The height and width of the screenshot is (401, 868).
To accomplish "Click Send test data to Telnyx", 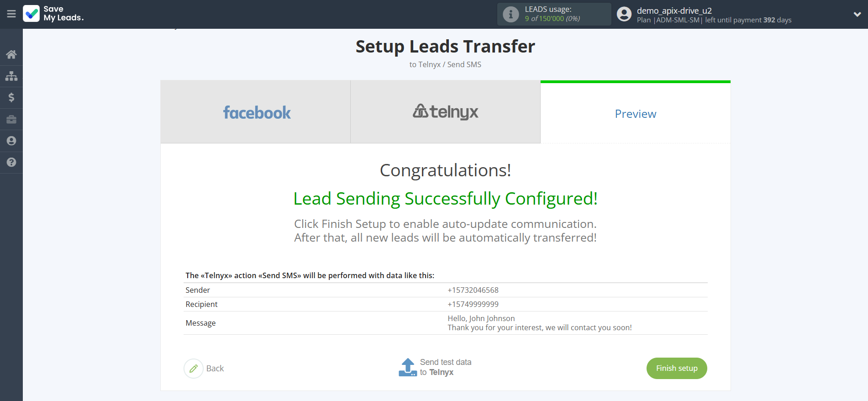I will coord(446,367).
